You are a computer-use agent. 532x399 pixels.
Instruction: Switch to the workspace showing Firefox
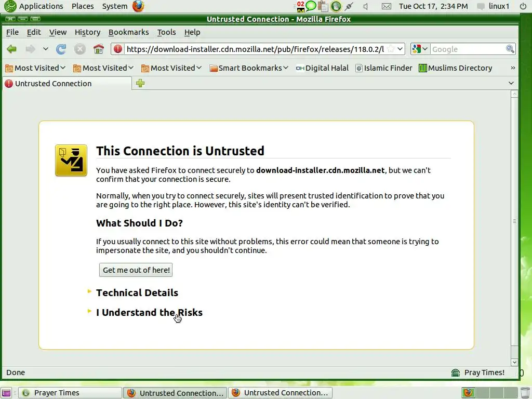[x=468, y=393]
